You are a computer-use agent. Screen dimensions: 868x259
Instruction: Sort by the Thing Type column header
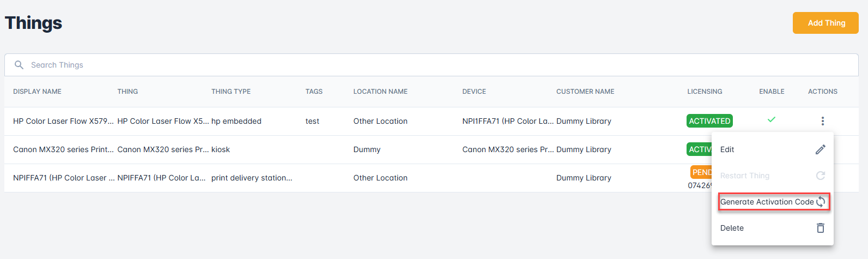(231, 92)
